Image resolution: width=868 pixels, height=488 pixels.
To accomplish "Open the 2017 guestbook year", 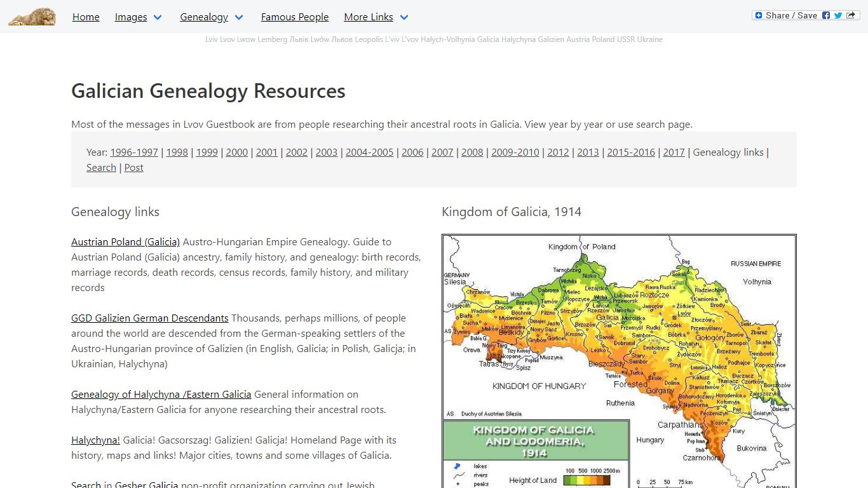I will [x=674, y=152].
